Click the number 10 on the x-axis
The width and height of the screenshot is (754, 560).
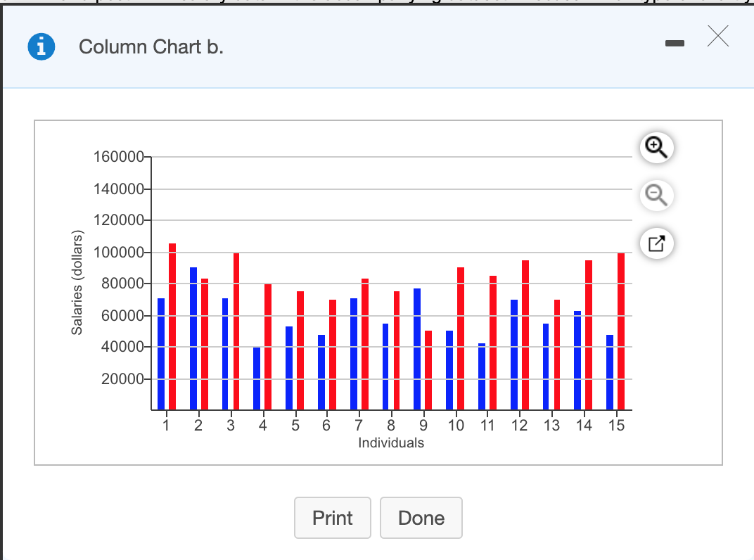pyautogui.click(x=456, y=425)
